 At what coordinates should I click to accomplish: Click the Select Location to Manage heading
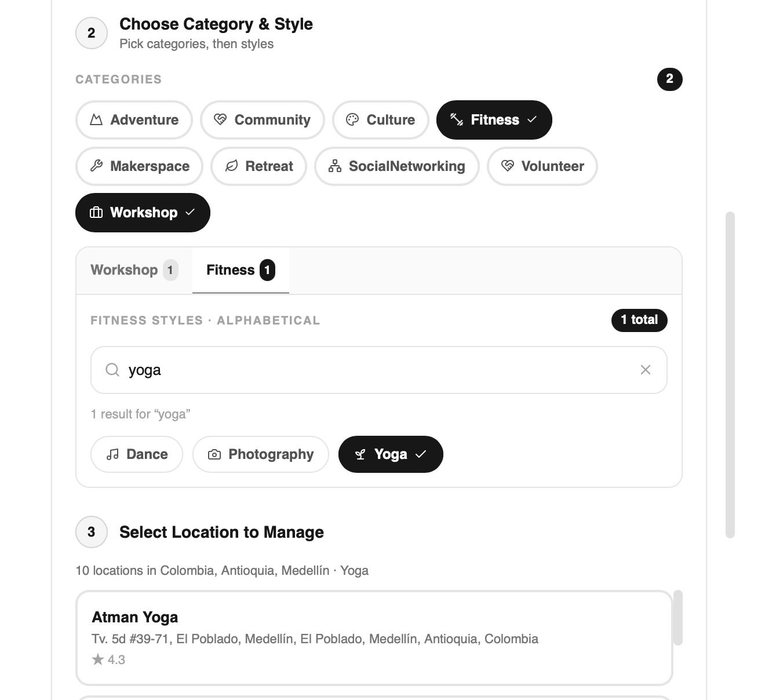(221, 532)
